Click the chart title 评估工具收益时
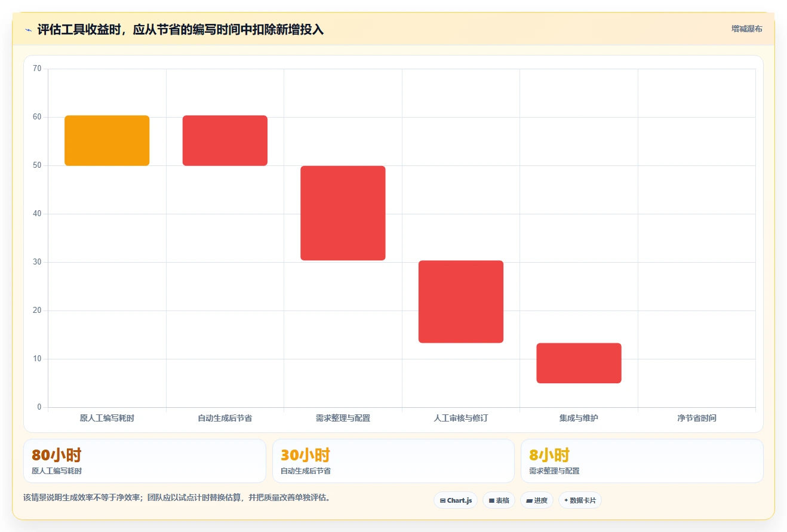 pyautogui.click(x=180, y=29)
